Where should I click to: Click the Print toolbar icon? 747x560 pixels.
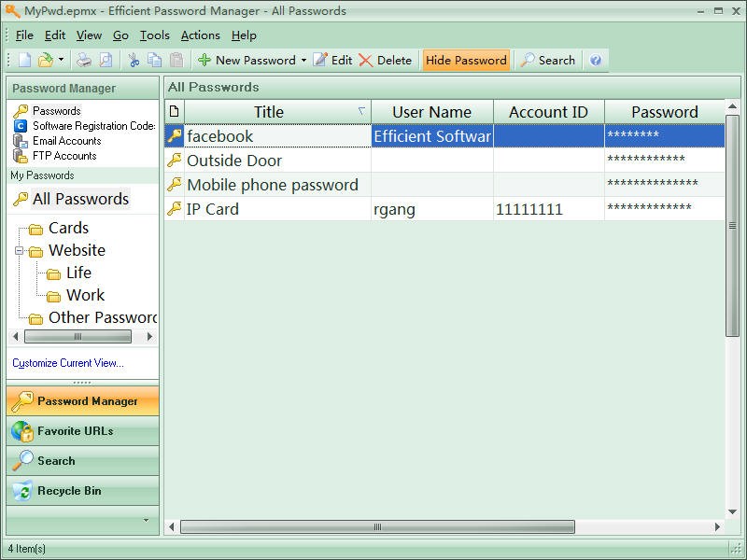coord(84,60)
